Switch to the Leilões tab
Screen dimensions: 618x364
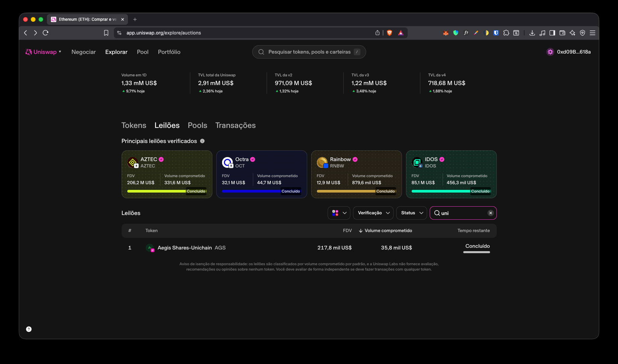pos(167,125)
